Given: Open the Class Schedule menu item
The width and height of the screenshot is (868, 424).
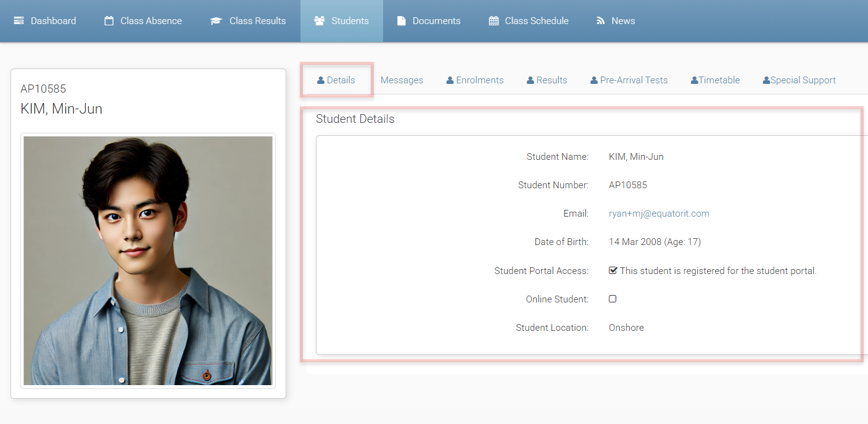Looking at the screenshot, I should tap(536, 21).
